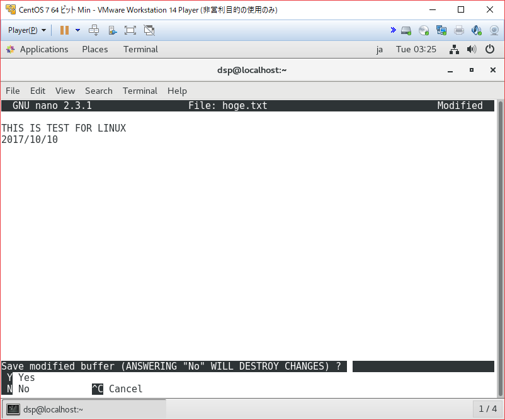Switch the ja input source indicator
Screen dimensions: 505x420
click(380, 49)
